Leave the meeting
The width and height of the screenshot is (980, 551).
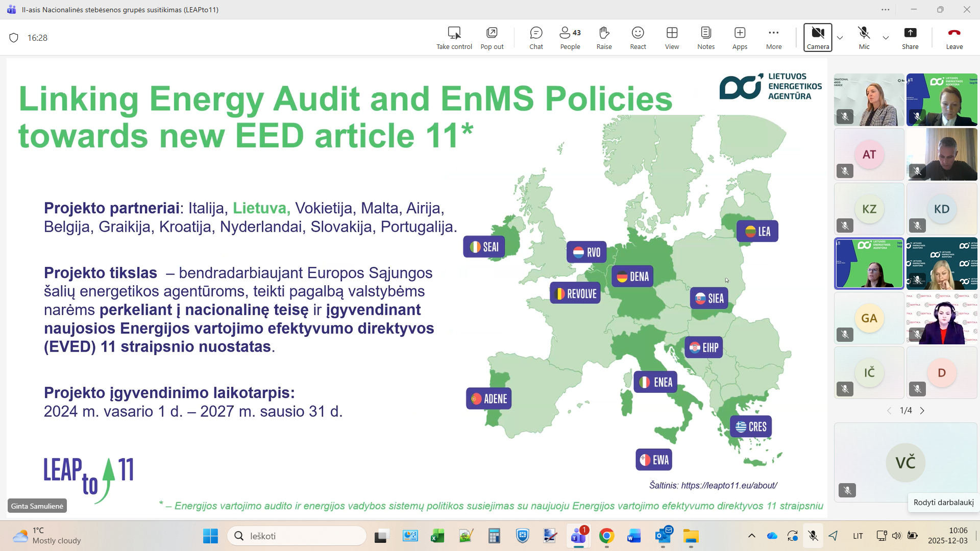pyautogui.click(x=954, y=38)
